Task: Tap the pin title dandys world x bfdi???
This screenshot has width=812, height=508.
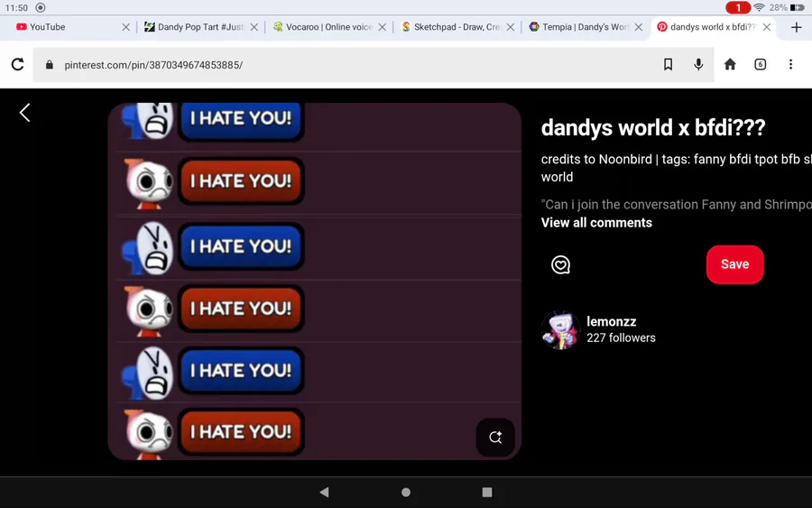Action: click(653, 127)
